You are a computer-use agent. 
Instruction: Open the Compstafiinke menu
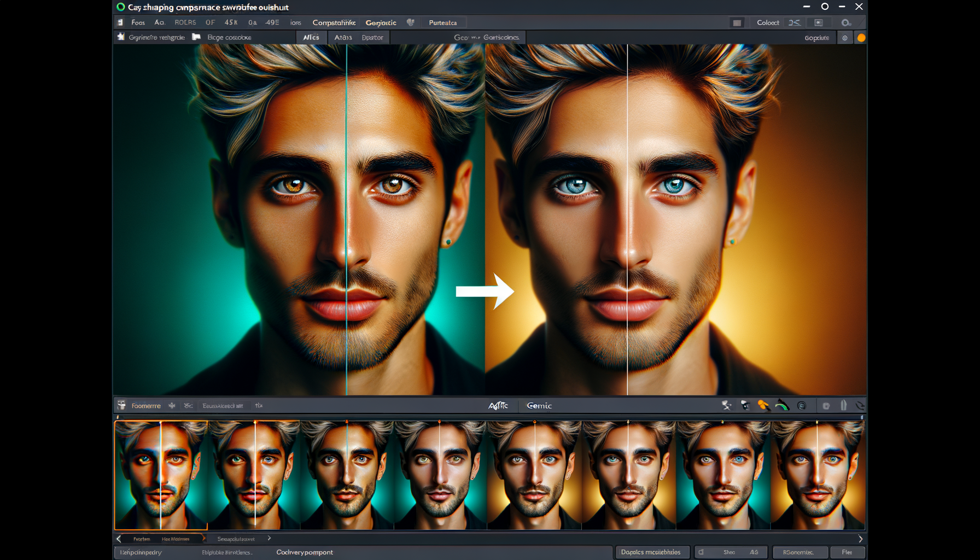334,22
